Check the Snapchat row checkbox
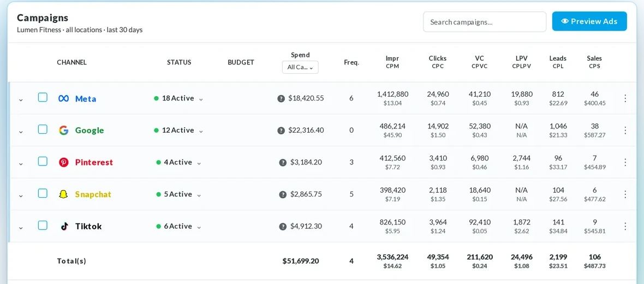This screenshot has height=284, width=644. pyautogui.click(x=43, y=193)
